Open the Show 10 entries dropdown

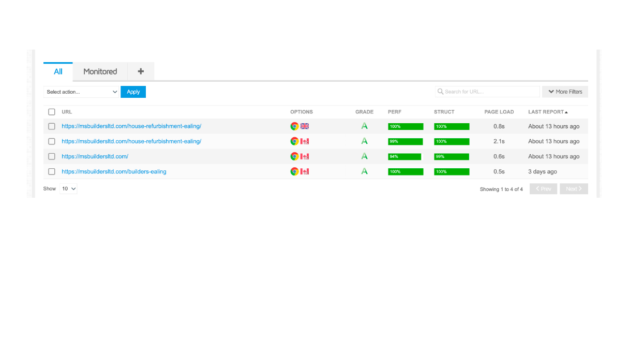pyautogui.click(x=69, y=189)
